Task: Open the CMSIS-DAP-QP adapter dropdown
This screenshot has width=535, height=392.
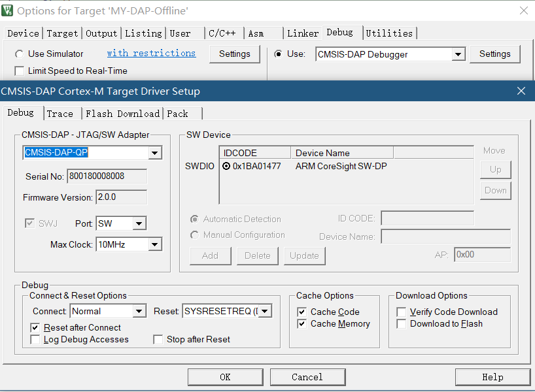Action: (x=155, y=153)
